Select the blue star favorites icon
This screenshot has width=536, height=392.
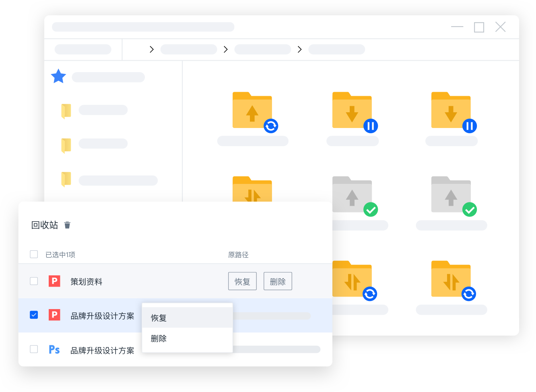58,76
